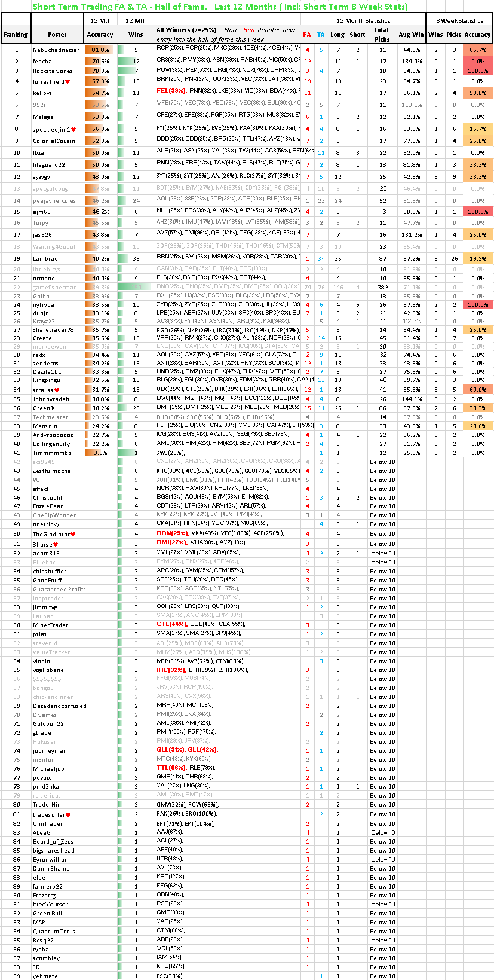Click the 144.1% average win cell
Viewport: 494px width, 980px height.
click(412, 399)
